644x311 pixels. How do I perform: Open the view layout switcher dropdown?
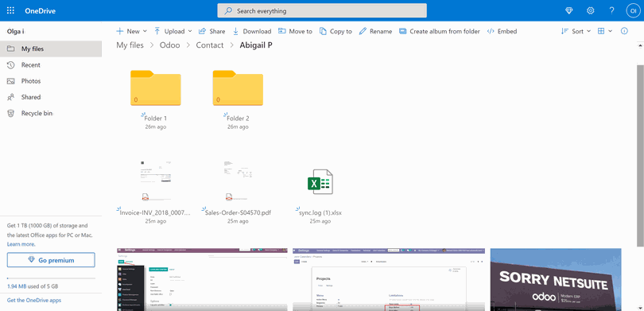coord(604,31)
